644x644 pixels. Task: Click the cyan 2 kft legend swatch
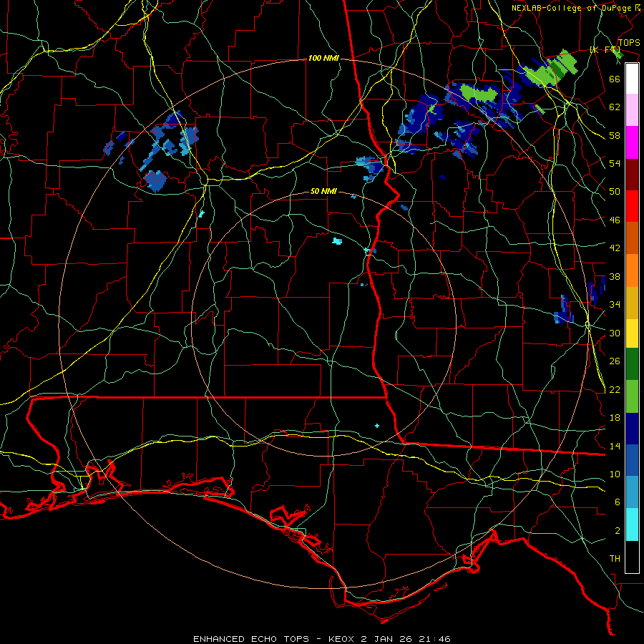click(632, 524)
